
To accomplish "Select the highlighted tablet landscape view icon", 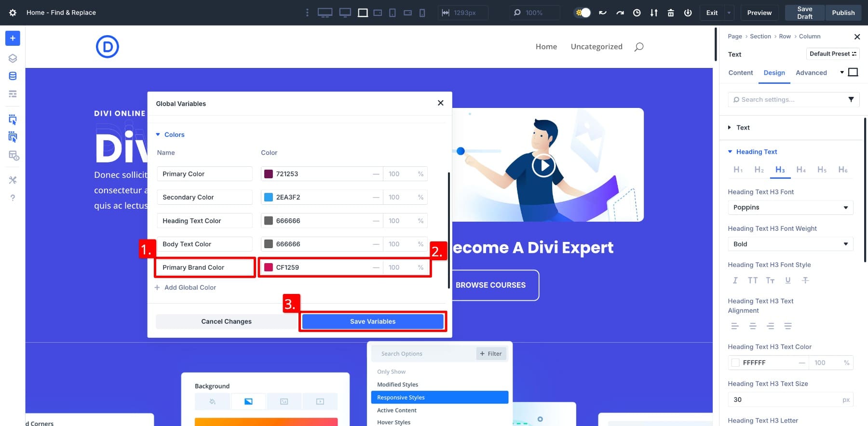I will click(363, 13).
